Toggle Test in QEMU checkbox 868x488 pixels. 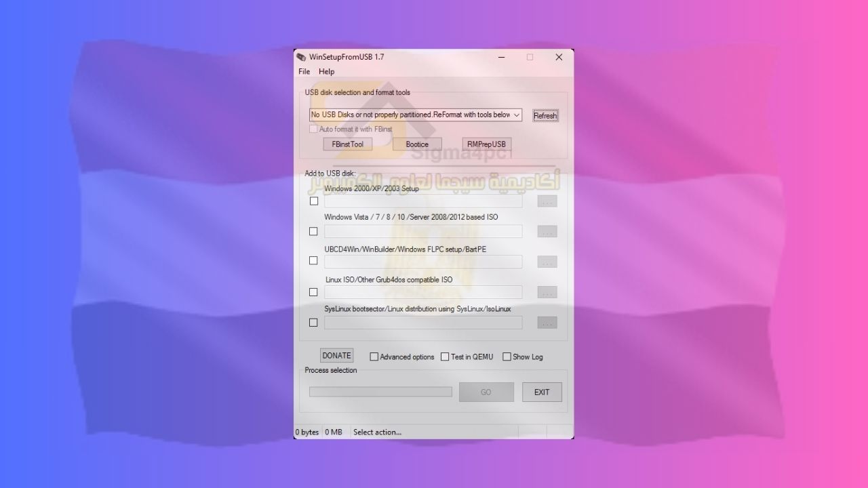pyautogui.click(x=445, y=357)
